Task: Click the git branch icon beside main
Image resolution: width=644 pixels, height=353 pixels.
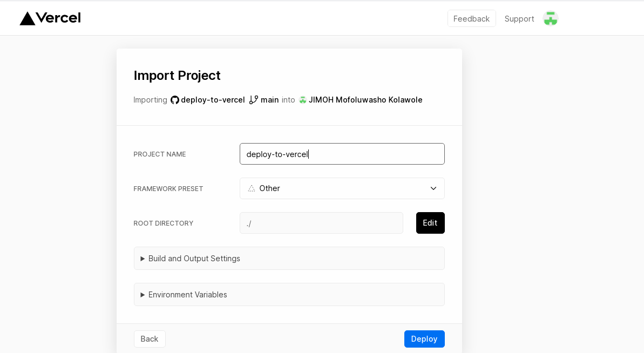Action: point(253,100)
